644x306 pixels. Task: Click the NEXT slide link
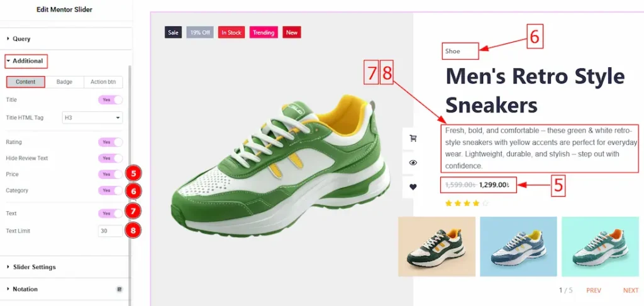pos(630,290)
